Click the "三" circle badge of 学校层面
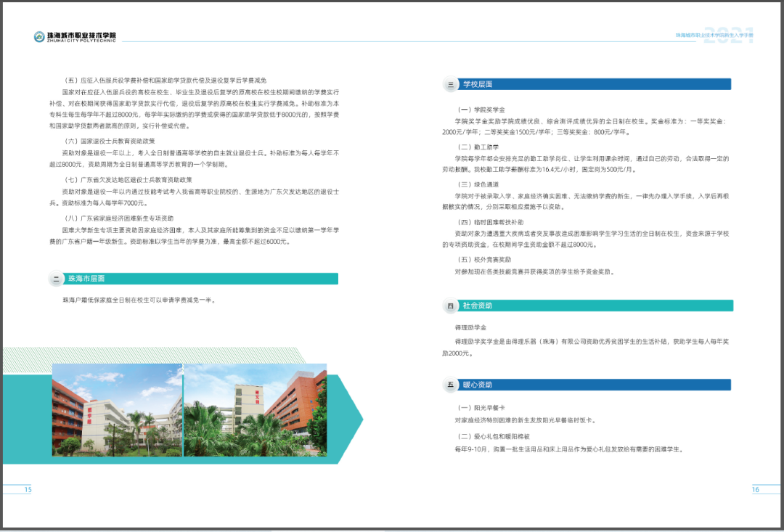 point(451,84)
